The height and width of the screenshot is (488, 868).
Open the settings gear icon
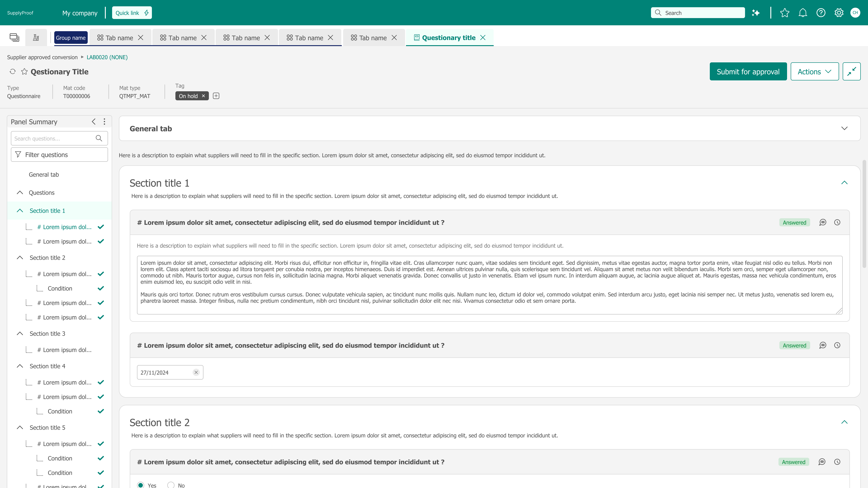[839, 13]
